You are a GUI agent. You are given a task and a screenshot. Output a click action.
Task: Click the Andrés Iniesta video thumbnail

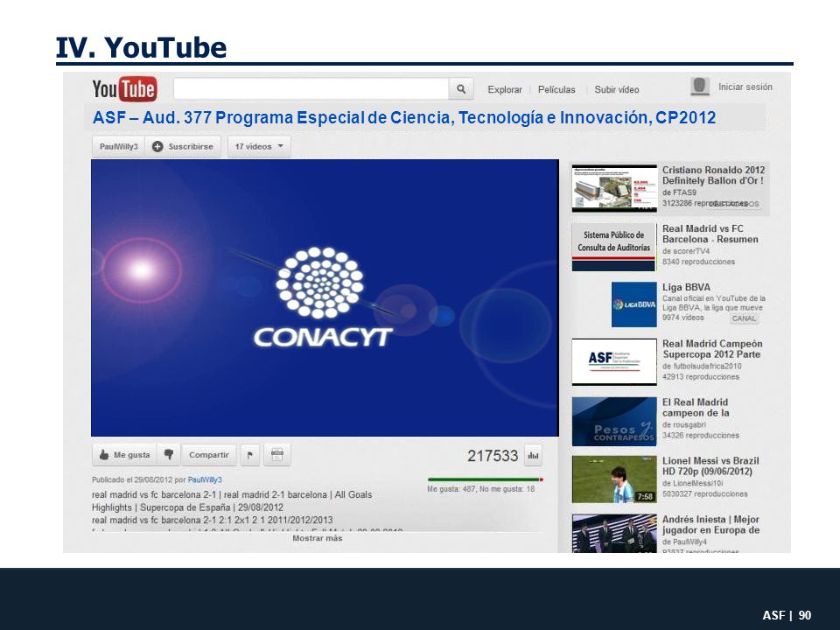614,534
